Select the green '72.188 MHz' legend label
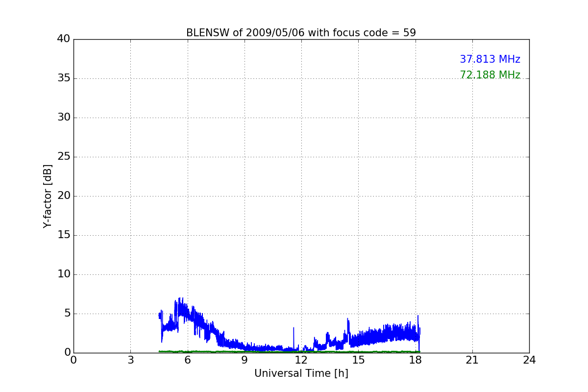 pyautogui.click(x=490, y=75)
